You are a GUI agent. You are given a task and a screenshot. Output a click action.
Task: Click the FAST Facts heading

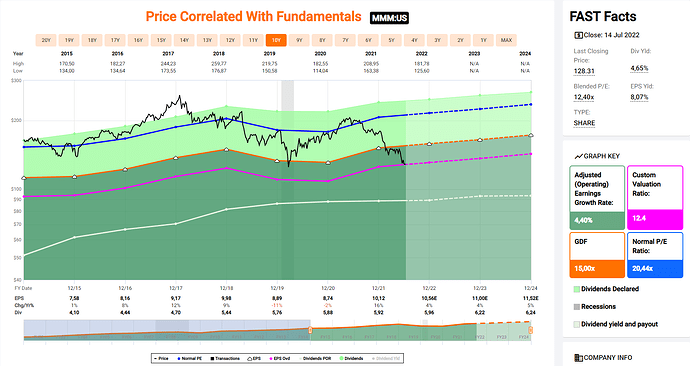pyautogui.click(x=603, y=17)
